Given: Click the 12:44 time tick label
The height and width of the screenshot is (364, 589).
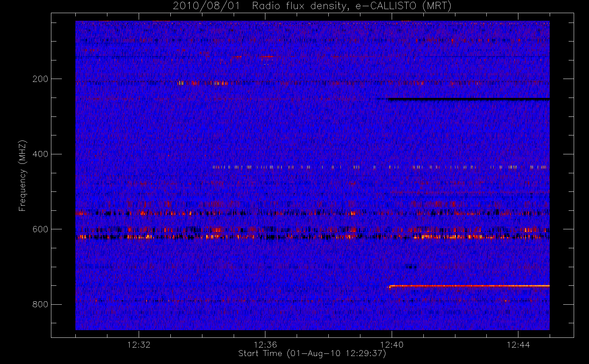Looking at the screenshot, I should (x=518, y=345).
